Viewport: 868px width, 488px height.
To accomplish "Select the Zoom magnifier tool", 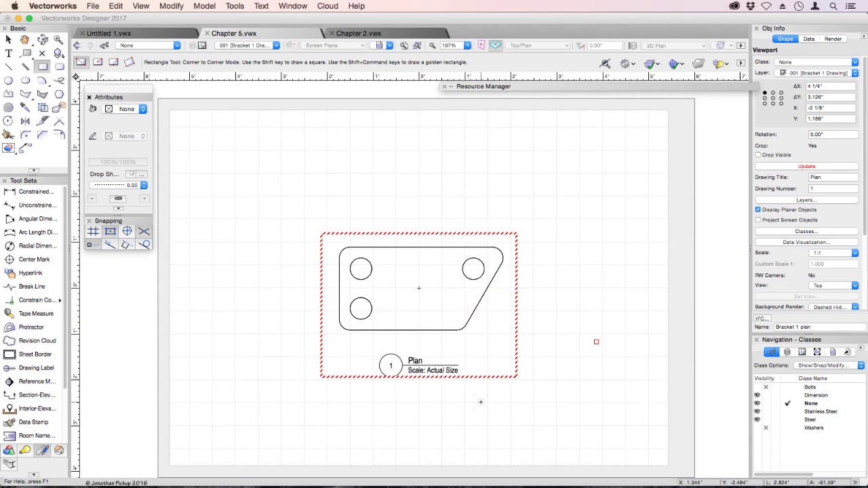I will coord(59,40).
